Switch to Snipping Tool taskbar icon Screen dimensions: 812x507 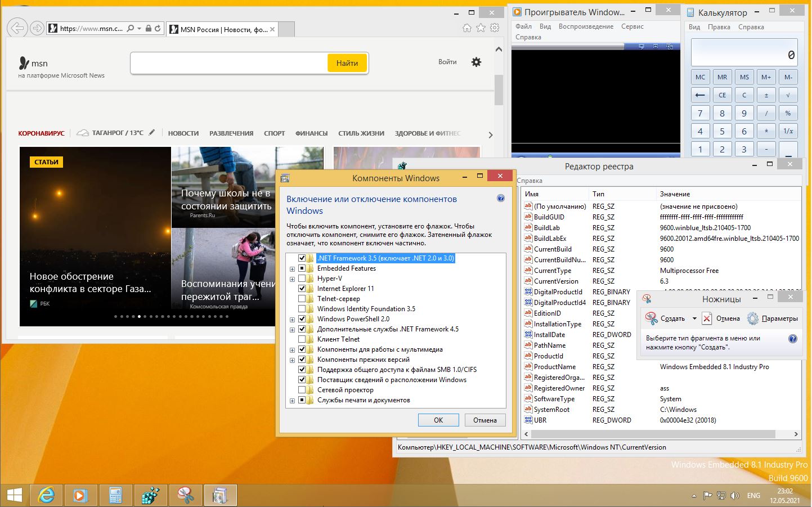pyautogui.click(x=185, y=495)
